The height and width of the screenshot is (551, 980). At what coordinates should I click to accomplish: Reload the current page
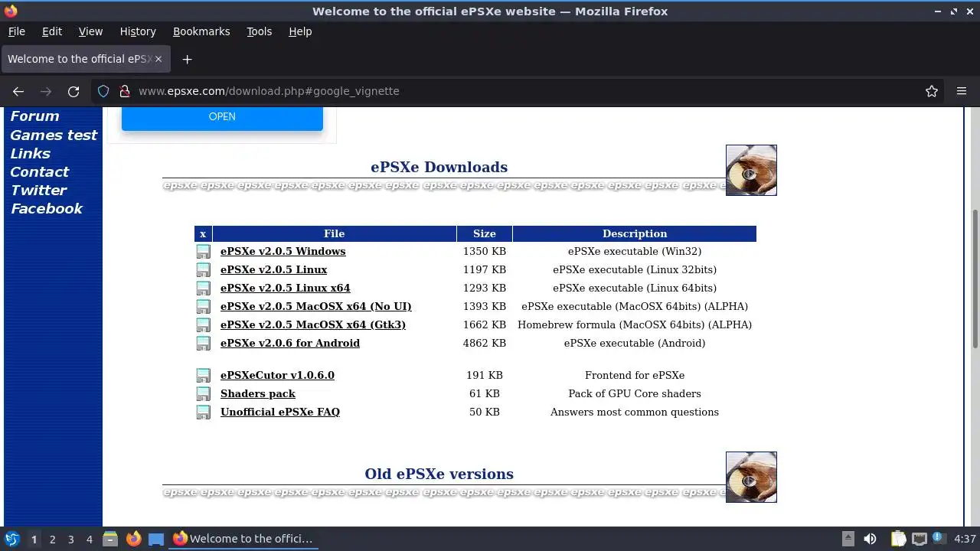pos(73,91)
